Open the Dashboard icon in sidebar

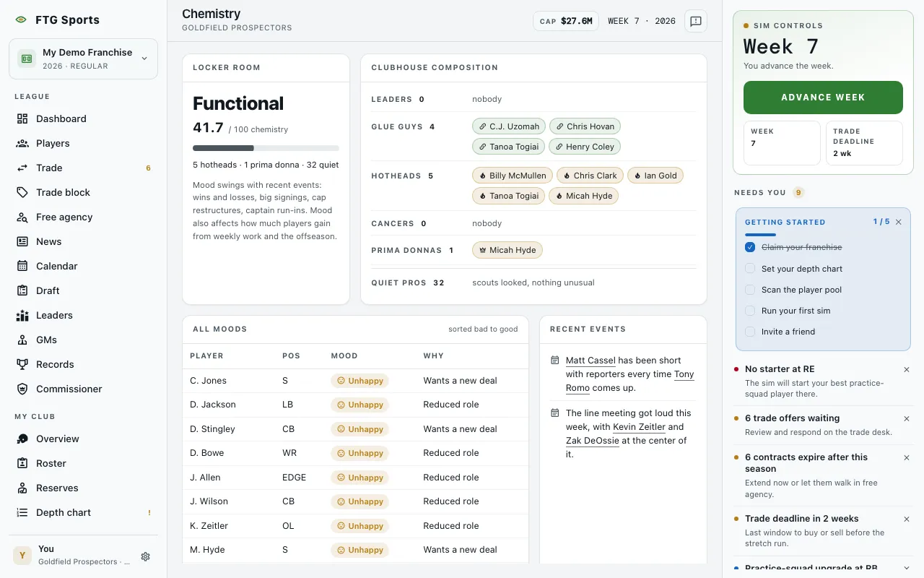22,118
